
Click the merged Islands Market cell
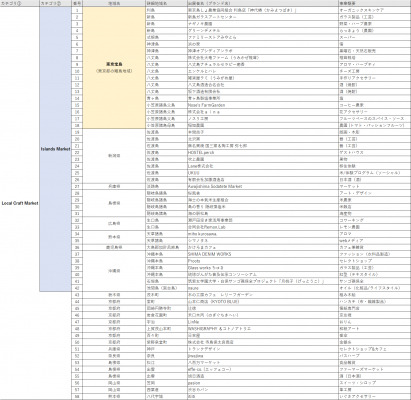tap(55, 149)
